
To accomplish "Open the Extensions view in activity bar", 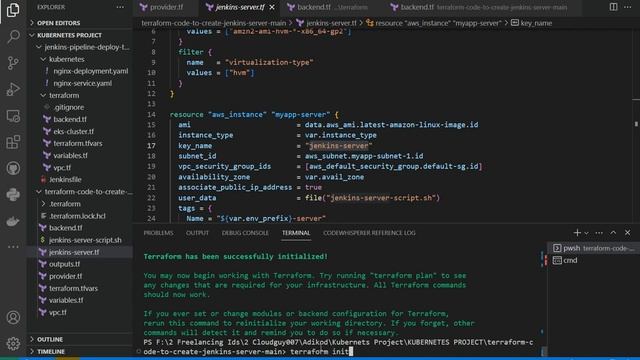I will tap(13, 142).
